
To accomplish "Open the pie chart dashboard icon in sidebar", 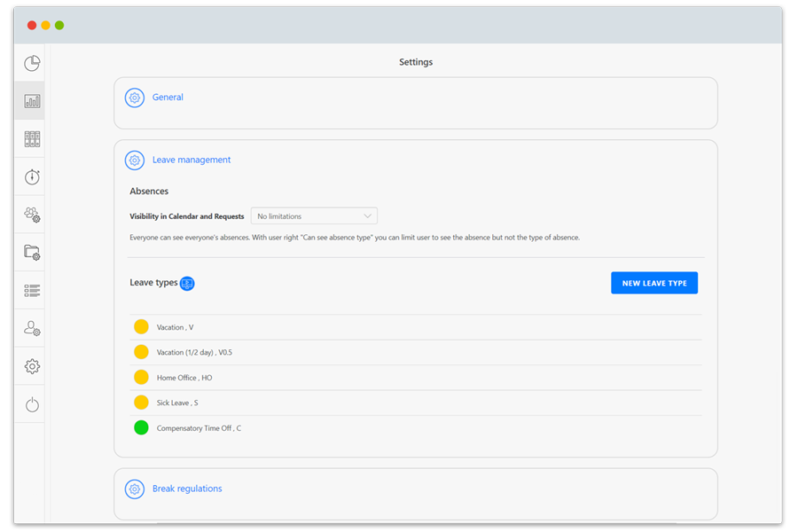I will coord(32,63).
